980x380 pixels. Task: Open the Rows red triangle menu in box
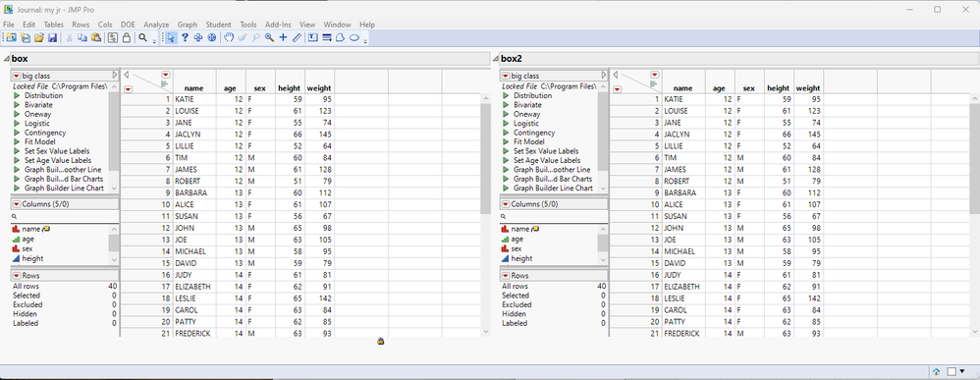pos(17,276)
